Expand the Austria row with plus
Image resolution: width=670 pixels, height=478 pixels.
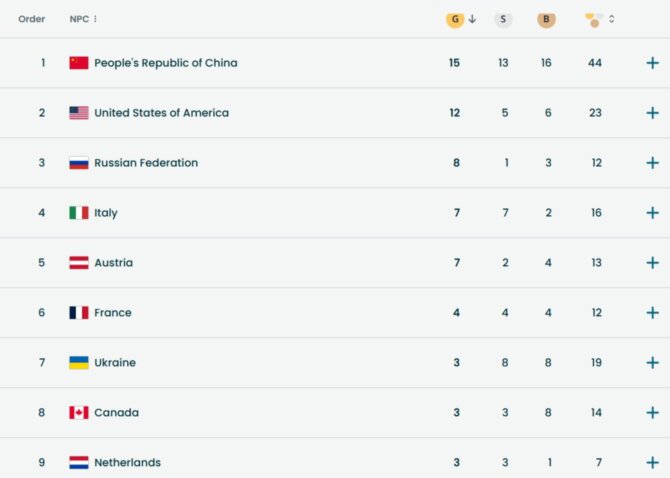tap(652, 263)
